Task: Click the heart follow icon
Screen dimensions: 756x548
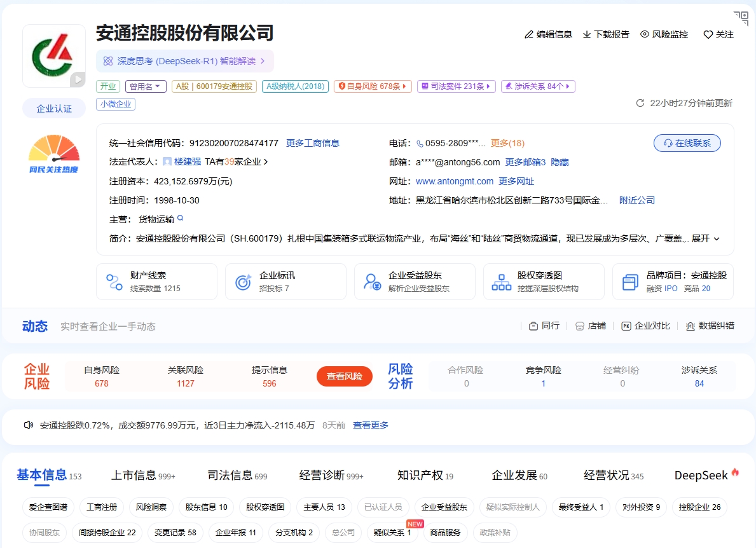Action: 708,35
